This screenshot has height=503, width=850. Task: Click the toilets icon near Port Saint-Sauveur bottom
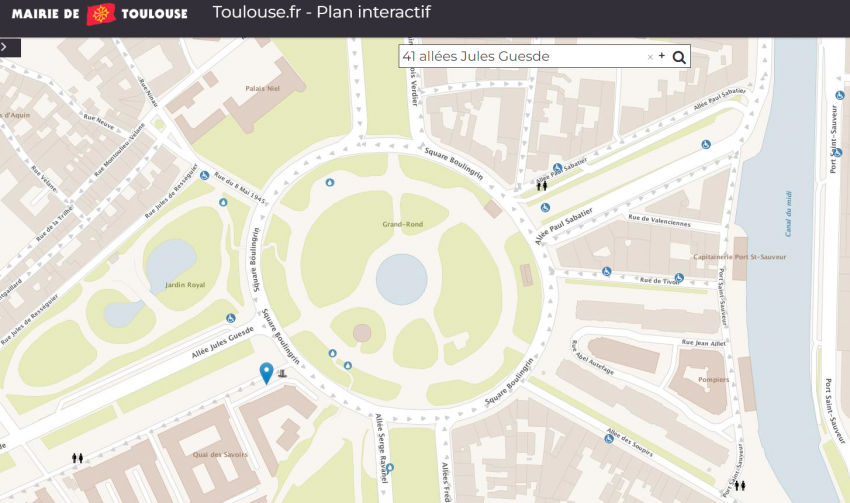click(740, 486)
